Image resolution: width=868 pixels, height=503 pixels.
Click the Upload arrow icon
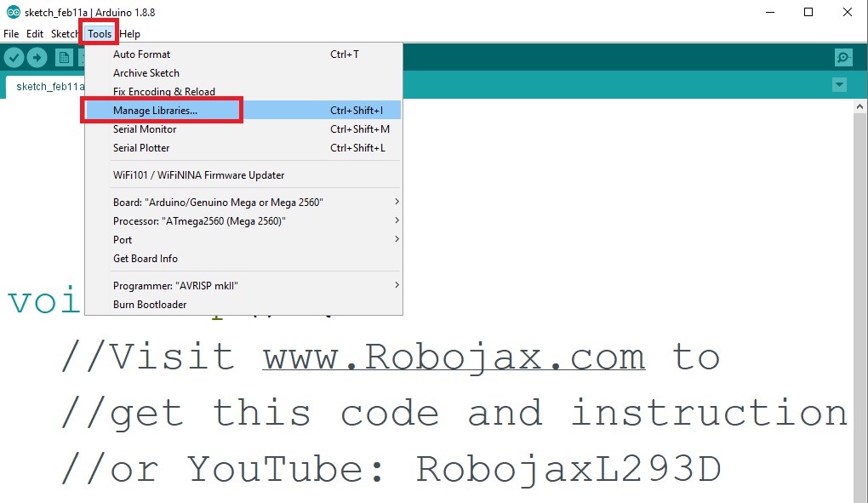[37, 58]
